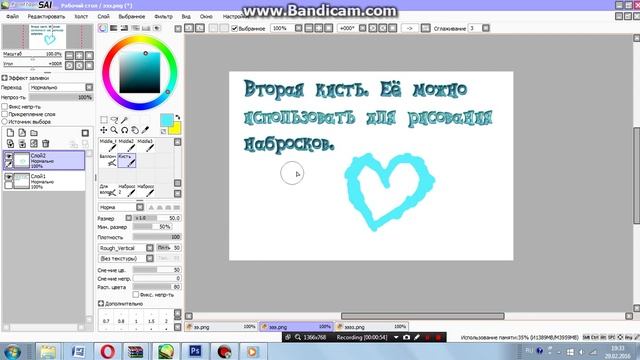Click the navigator canvas thumbnail
The width and height of the screenshot is (640, 360).
coord(47,36)
